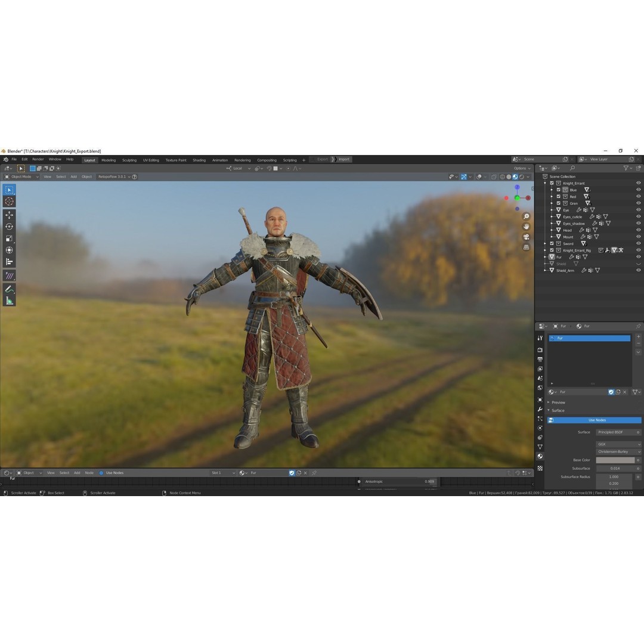This screenshot has width=644, height=644.
Task: Uncheck the Red collection checkbox
Action: 559,197
